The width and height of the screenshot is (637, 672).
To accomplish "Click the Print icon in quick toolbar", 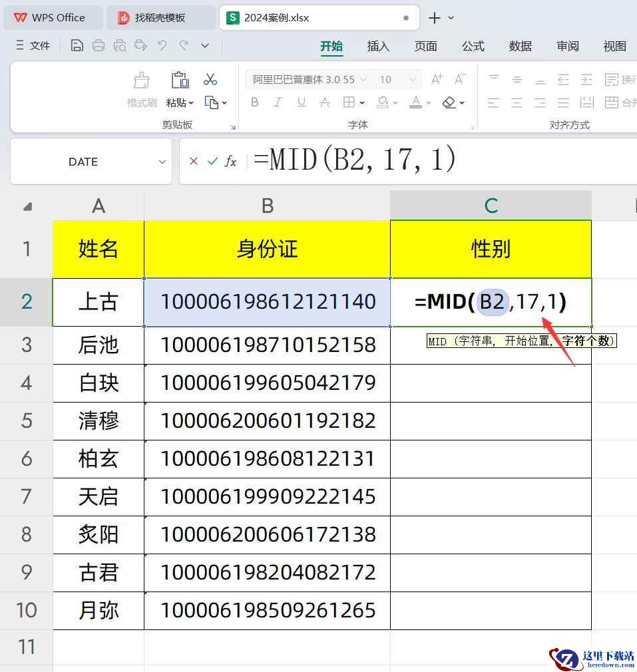I will coord(99,46).
